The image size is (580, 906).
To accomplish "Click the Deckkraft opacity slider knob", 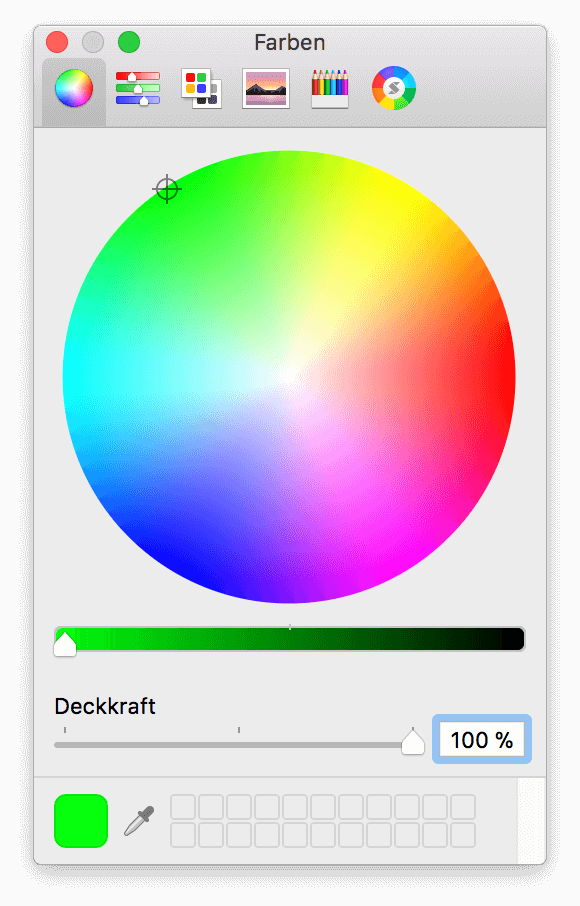I will point(412,742).
